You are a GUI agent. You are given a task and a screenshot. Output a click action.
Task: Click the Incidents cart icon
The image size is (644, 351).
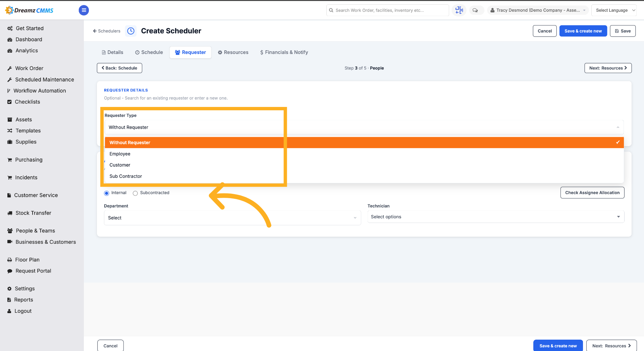(x=10, y=178)
